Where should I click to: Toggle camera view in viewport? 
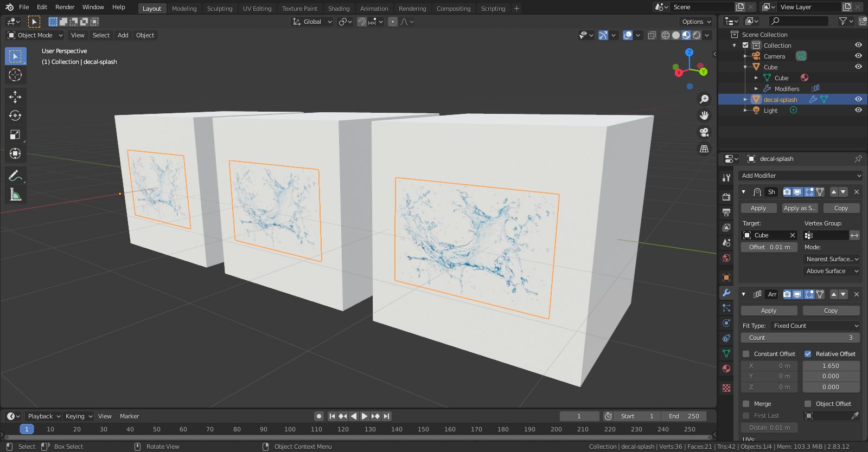coord(704,132)
